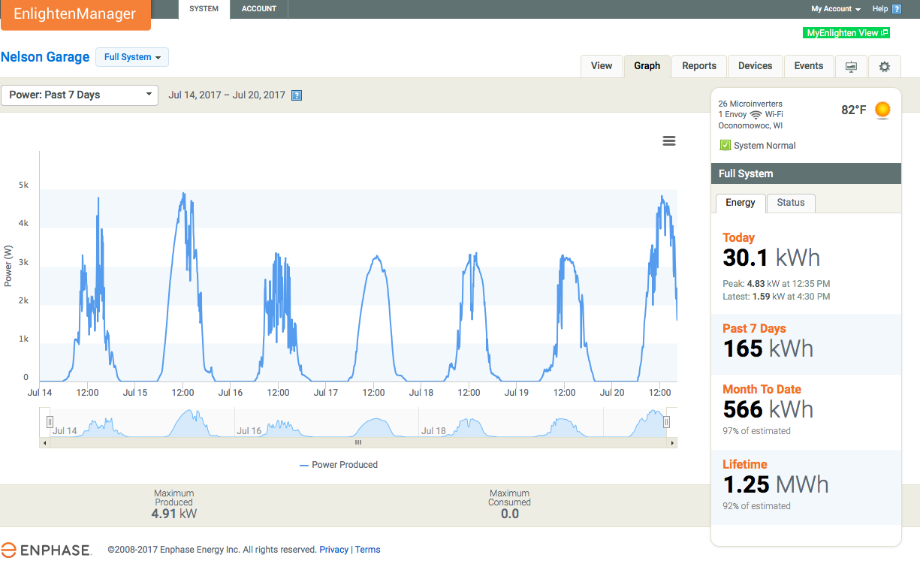Viewport: 920px width, 588px height.
Task: Click the kiosk/presentation display icon
Action: pos(851,66)
